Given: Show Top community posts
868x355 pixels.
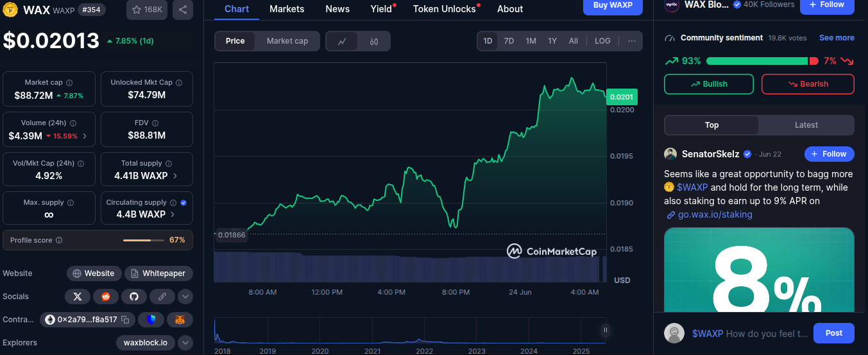Looking at the screenshot, I should pos(711,125).
